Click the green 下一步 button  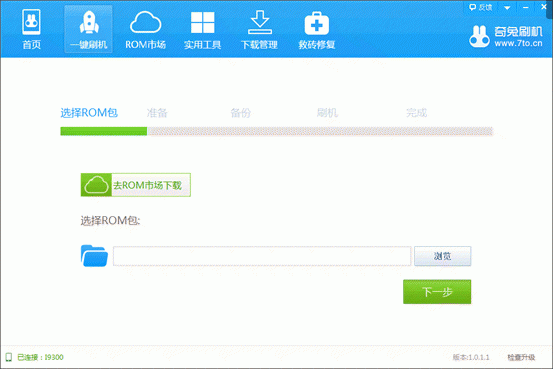pyautogui.click(x=437, y=292)
